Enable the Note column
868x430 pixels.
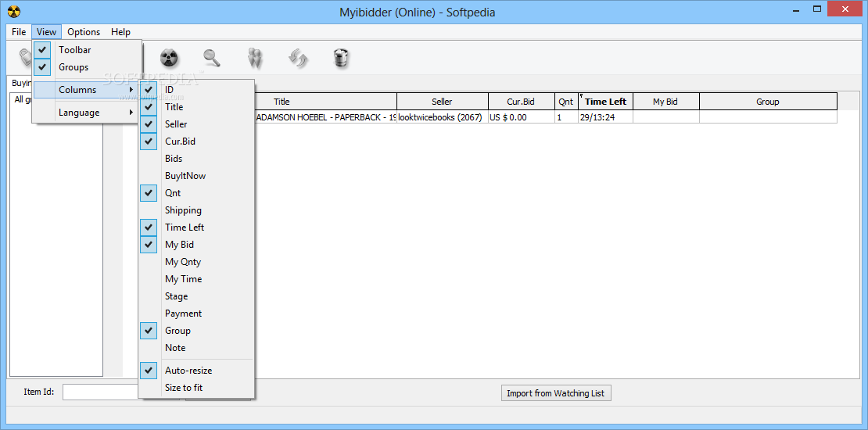(x=196, y=348)
